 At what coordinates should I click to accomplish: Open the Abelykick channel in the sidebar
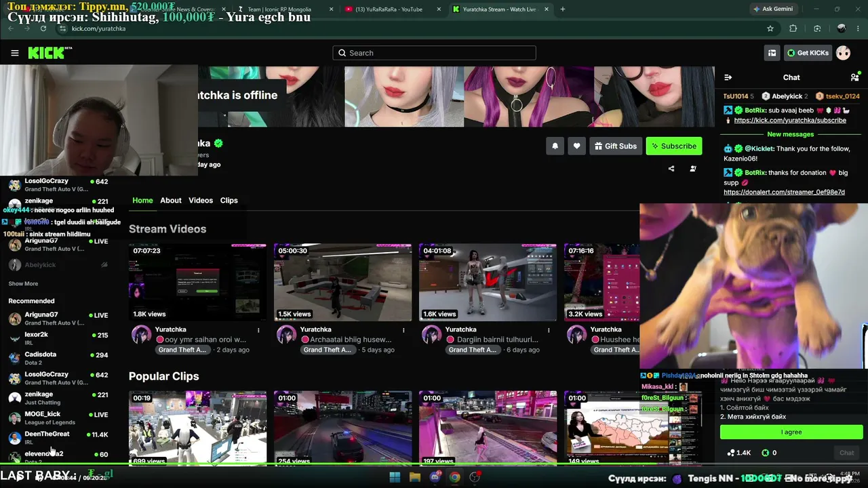[58, 265]
